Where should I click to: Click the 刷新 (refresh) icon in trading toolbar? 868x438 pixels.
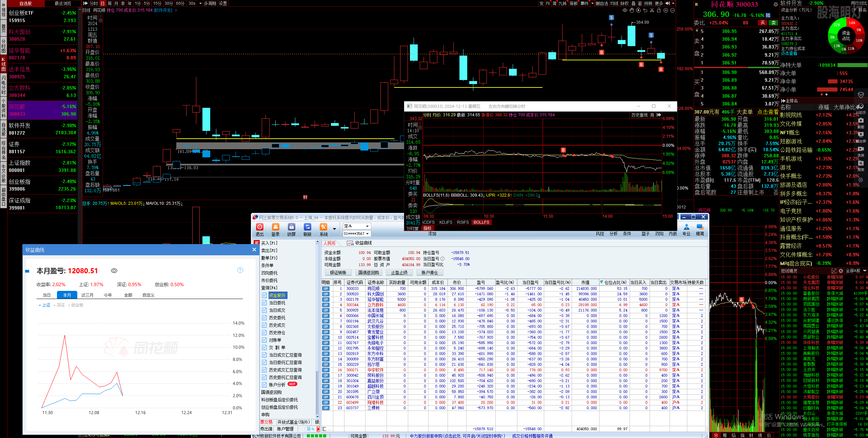click(x=308, y=227)
